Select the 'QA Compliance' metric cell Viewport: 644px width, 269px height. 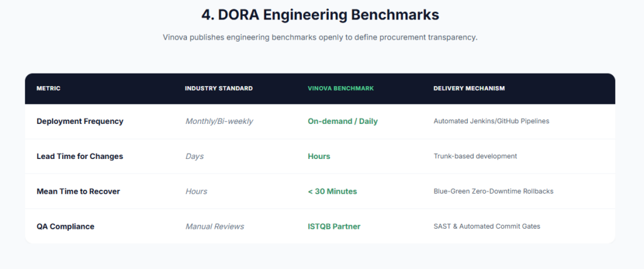[65, 227]
